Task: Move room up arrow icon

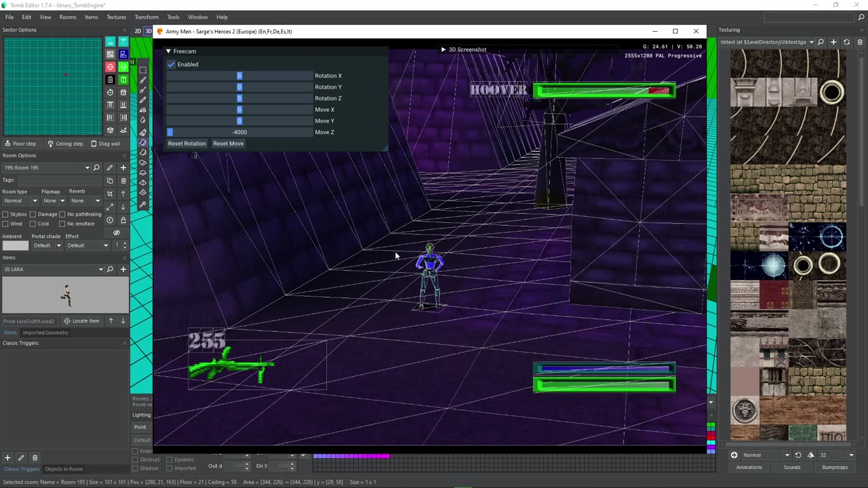Action: click(x=123, y=194)
